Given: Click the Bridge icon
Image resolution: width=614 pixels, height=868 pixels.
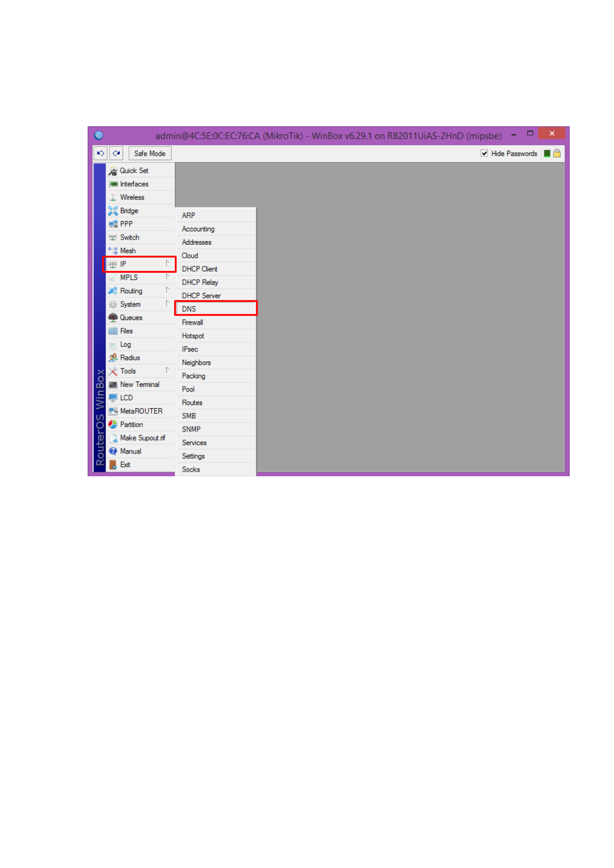Looking at the screenshot, I should pyautogui.click(x=113, y=211).
